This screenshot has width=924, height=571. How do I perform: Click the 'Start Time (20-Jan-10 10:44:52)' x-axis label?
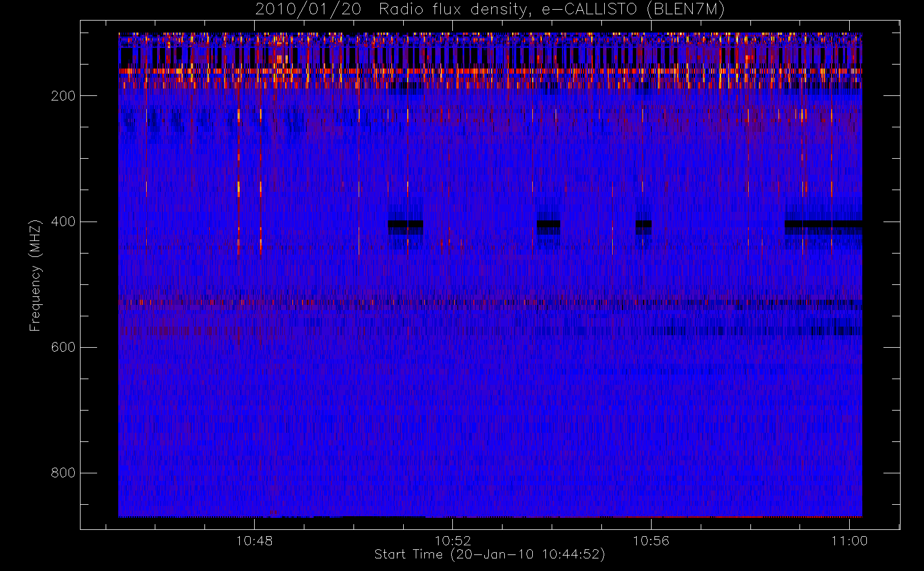pyautogui.click(x=489, y=554)
